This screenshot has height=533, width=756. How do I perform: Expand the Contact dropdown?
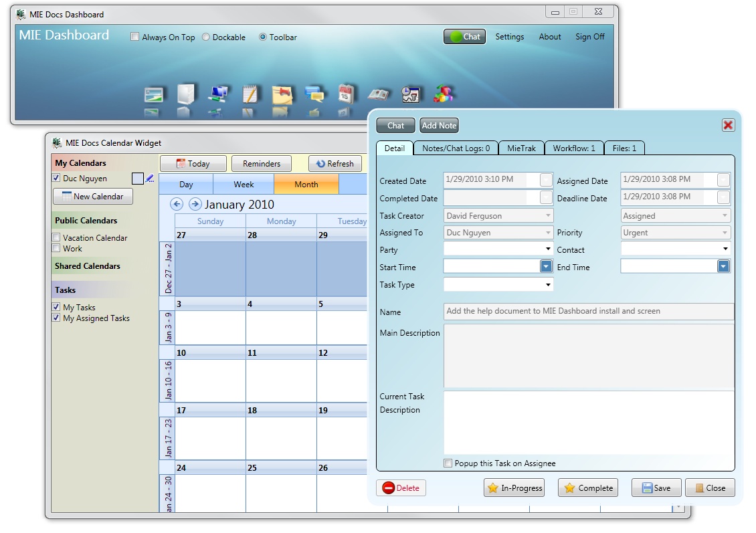(x=725, y=249)
